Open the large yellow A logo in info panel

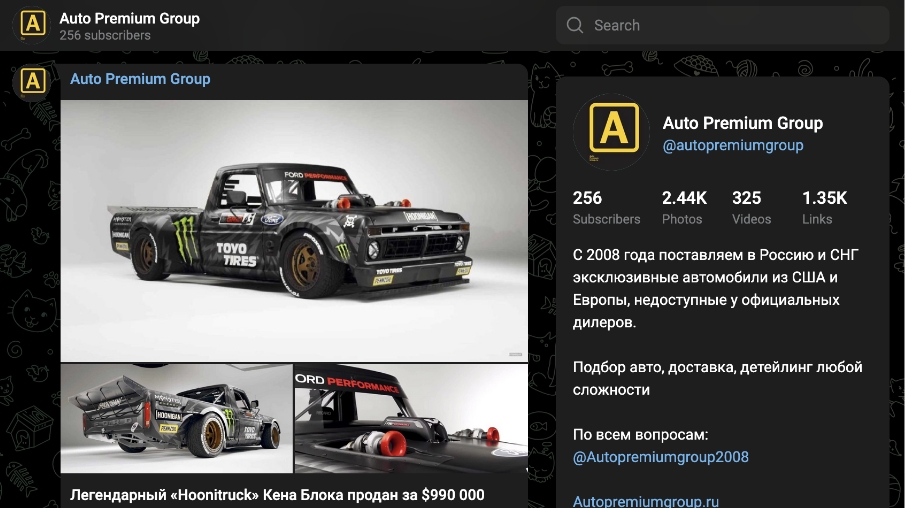tap(611, 132)
